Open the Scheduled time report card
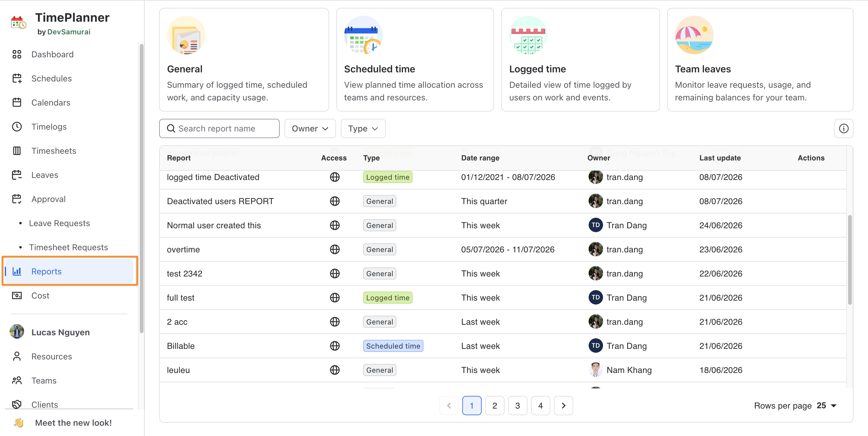Image resolution: width=868 pixels, height=436 pixels. click(415, 60)
